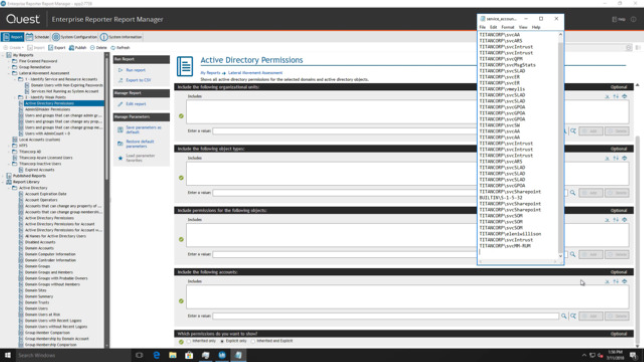Click the My Reports breadcrumb link
The image size is (644, 362).
tap(208, 72)
